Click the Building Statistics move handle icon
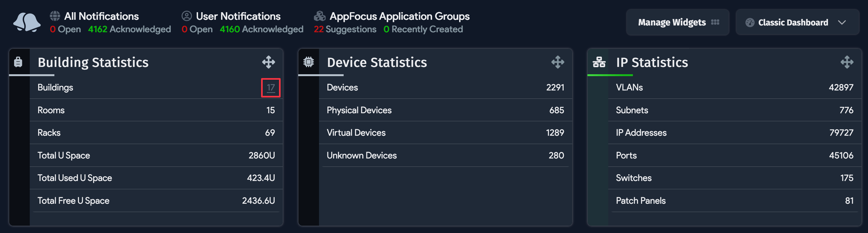 click(x=269, y=62)
